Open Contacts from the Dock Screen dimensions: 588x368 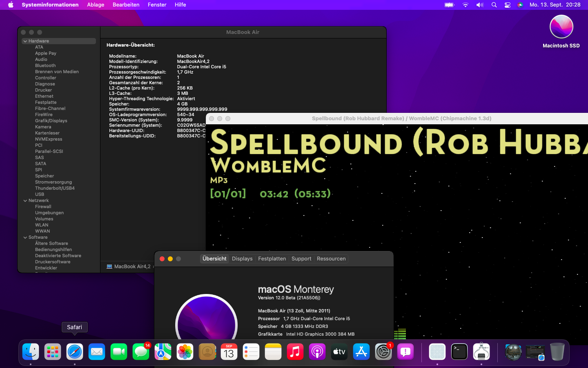pos(207,352)
